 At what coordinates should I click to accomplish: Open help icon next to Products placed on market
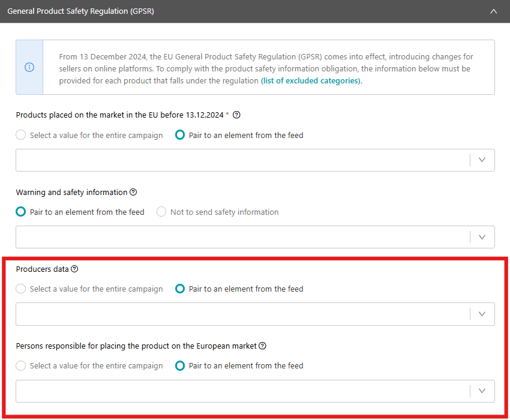[236, 115]
